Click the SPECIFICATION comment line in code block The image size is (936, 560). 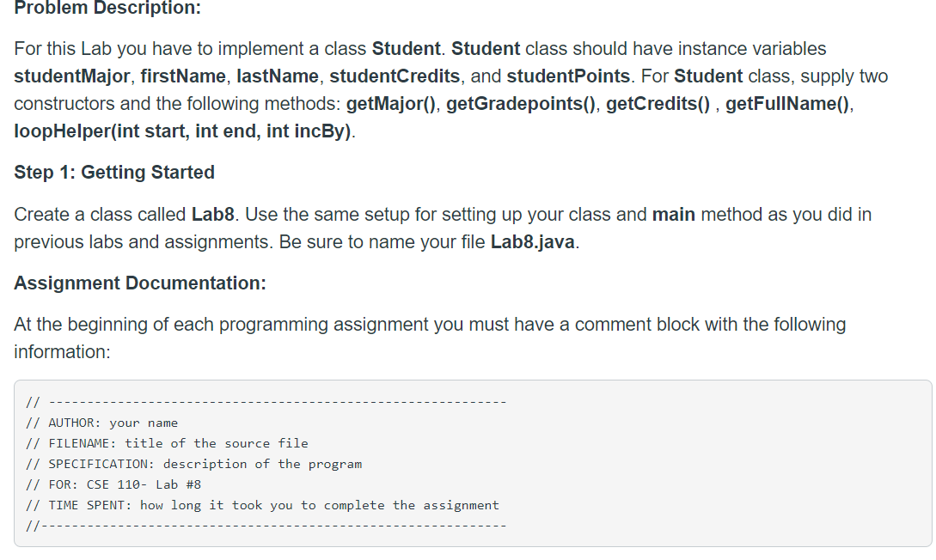[x=194, y=464]
